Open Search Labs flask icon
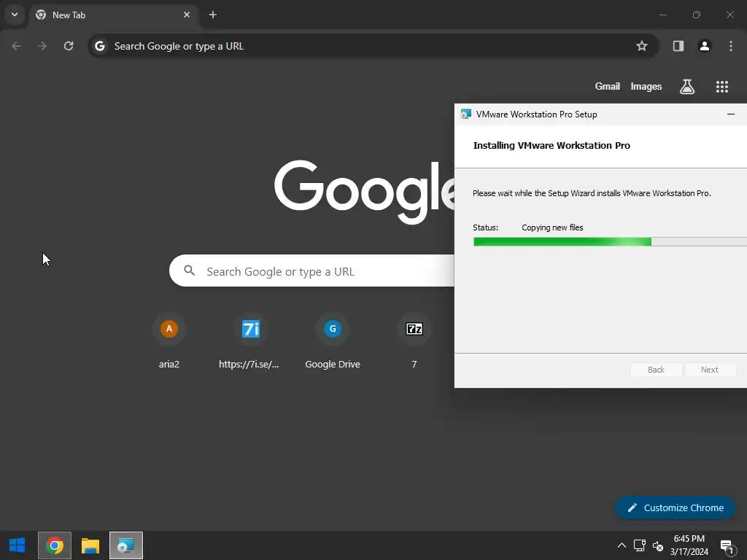The width and height of the screenshot is (747, 560). point(687,87)
